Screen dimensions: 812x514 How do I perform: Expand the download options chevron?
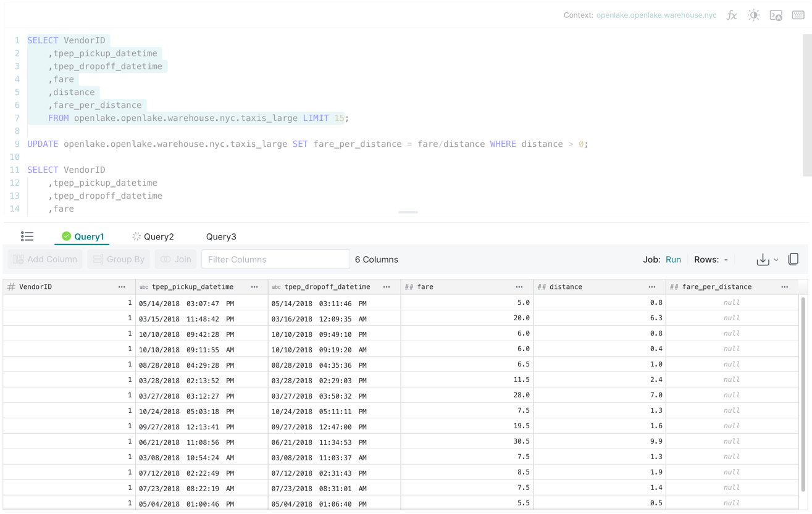point(776,260)
